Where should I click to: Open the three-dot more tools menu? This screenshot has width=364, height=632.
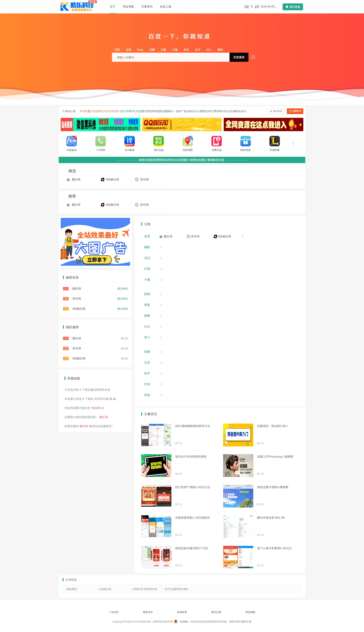click(293, 143)
